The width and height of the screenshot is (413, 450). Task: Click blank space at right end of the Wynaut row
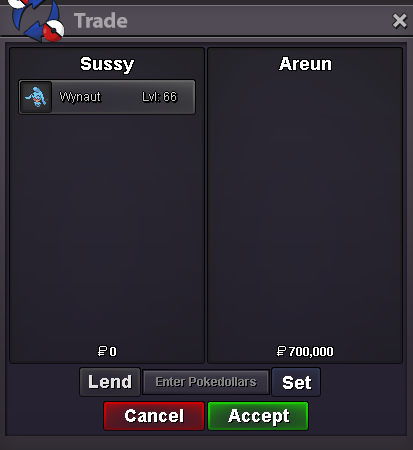[x=186, y=97]
